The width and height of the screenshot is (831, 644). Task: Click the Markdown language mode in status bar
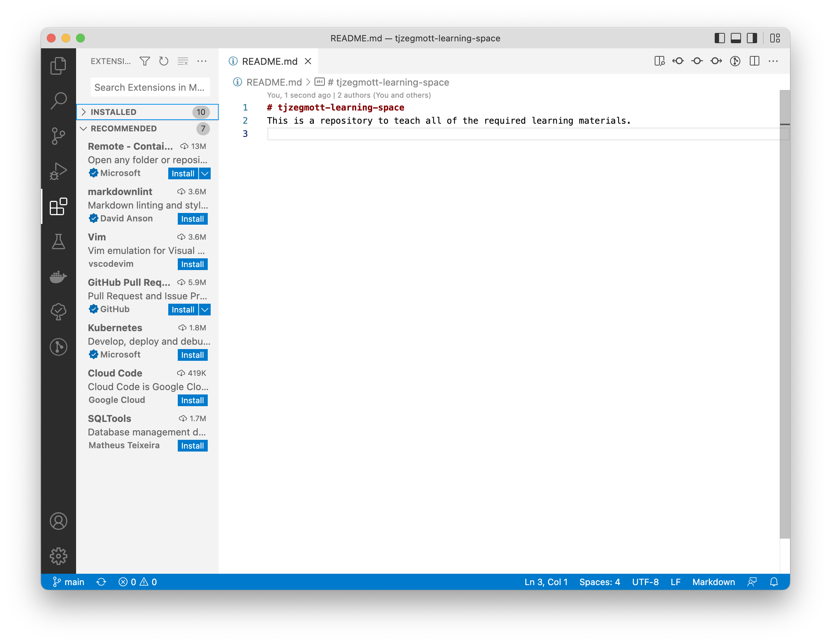pos(714,581)
